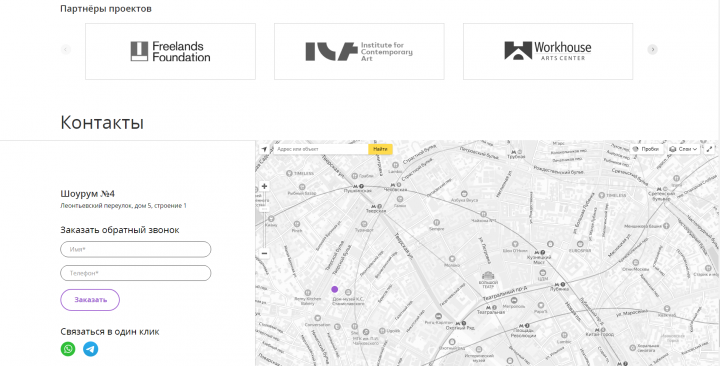Screen dimensions: 720x366
Task: Open Telegram chat via blue icon
Action: click(x=90, y=349)
